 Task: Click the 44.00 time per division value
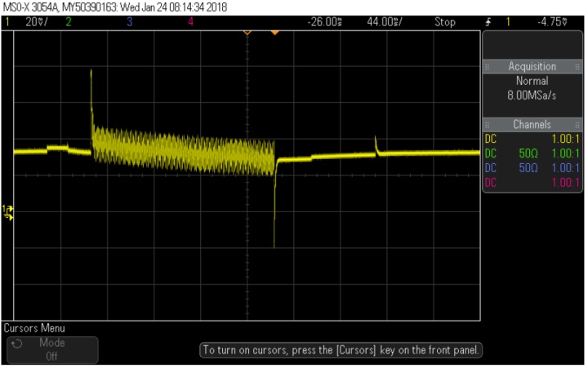[385, 22]
